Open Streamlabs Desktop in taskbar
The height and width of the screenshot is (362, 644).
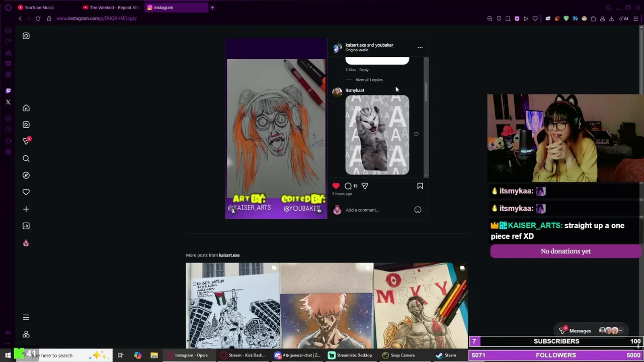(x=350, y=355)
